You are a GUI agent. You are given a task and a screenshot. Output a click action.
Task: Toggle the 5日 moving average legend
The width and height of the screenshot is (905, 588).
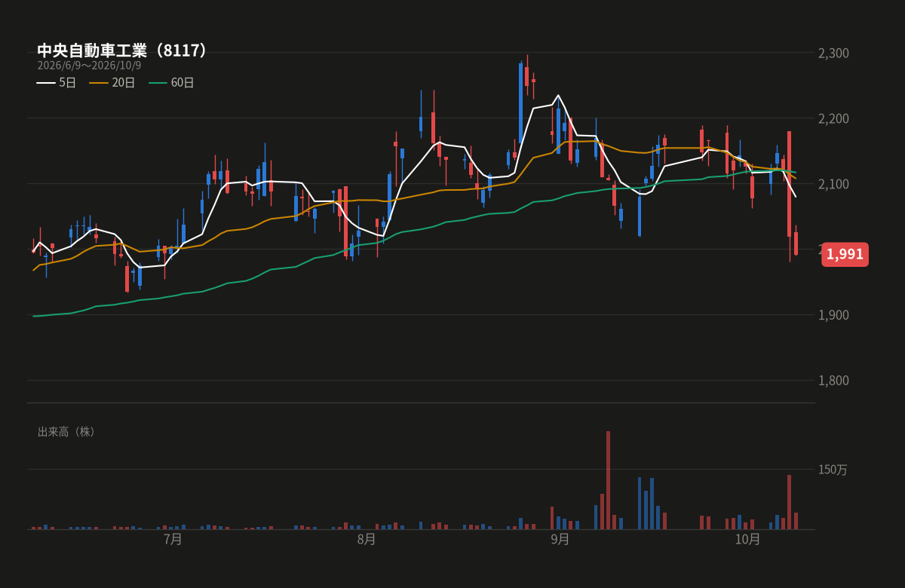57,83
